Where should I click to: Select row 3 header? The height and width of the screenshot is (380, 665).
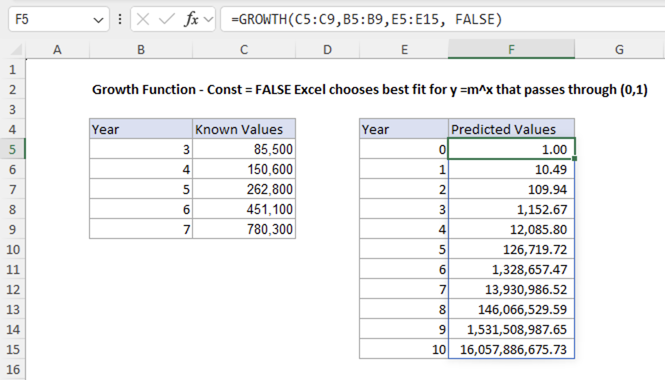pyautogui.click(x=13, y=109)
